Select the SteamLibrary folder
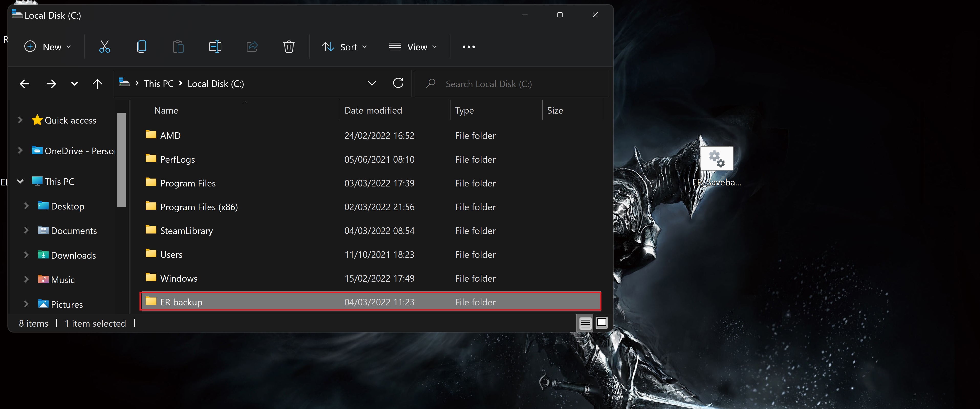This screenshot has height=409, width=980. coord(186,231)
